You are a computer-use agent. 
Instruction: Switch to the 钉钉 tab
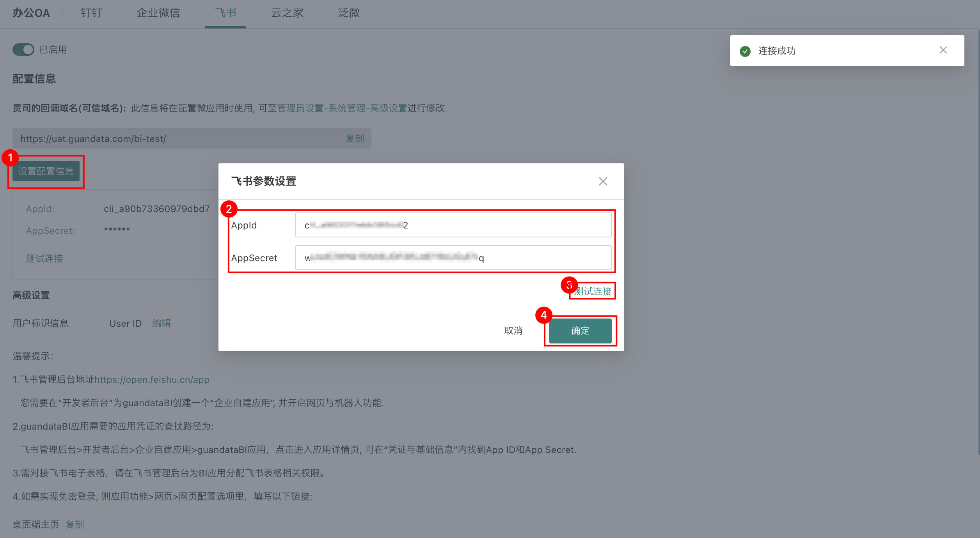[91, 13]
